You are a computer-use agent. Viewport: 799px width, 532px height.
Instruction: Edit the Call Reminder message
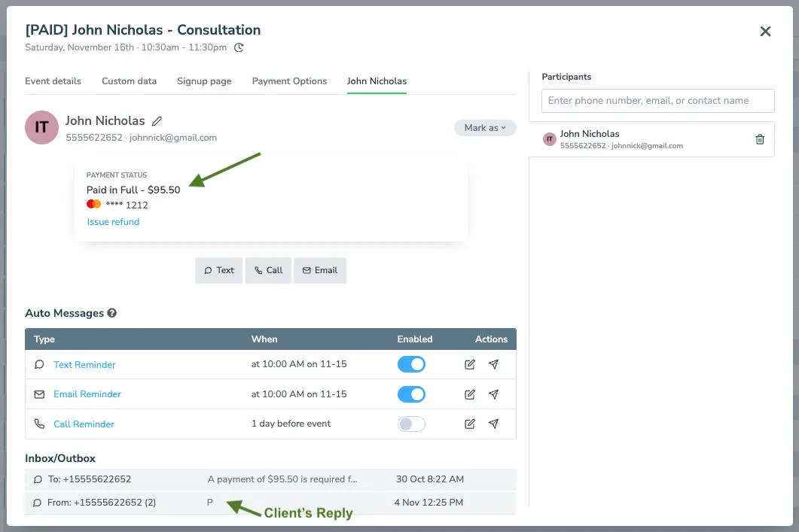tap(469, 424)
